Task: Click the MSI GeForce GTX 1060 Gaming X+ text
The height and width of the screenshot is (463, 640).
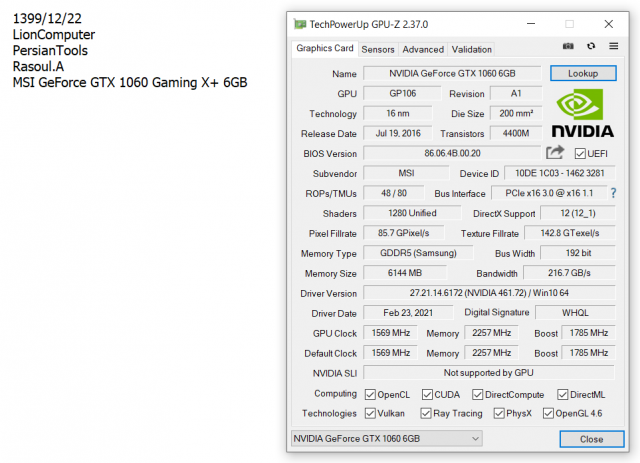Action: (x=130, y=83)
